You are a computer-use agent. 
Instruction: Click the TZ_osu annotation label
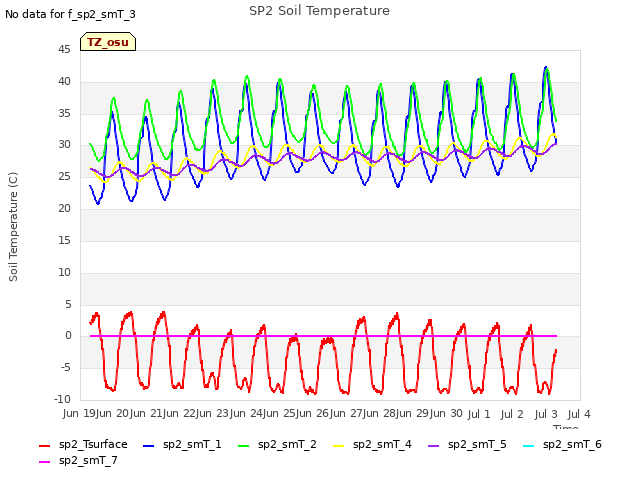click(108, 42)
